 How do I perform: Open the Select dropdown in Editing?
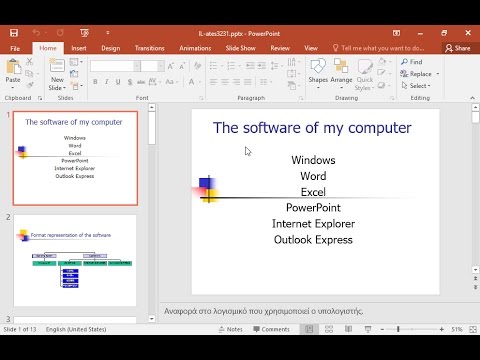416,86
